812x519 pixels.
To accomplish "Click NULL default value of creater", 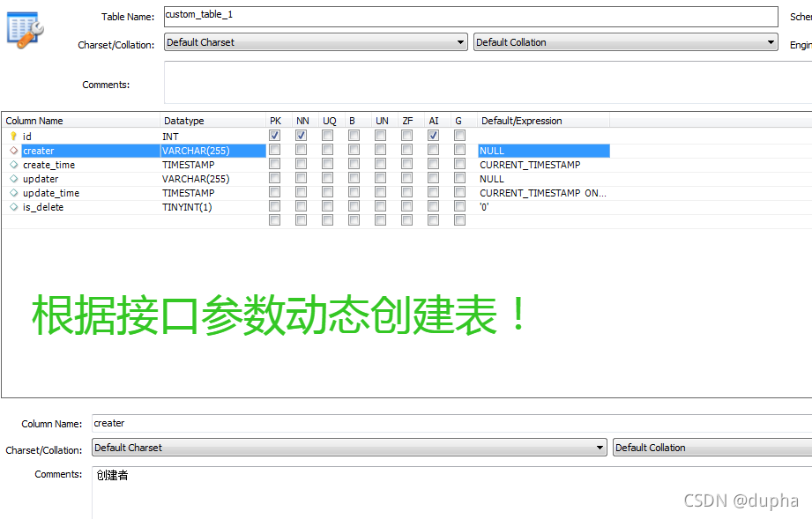I will pos(544,151).
